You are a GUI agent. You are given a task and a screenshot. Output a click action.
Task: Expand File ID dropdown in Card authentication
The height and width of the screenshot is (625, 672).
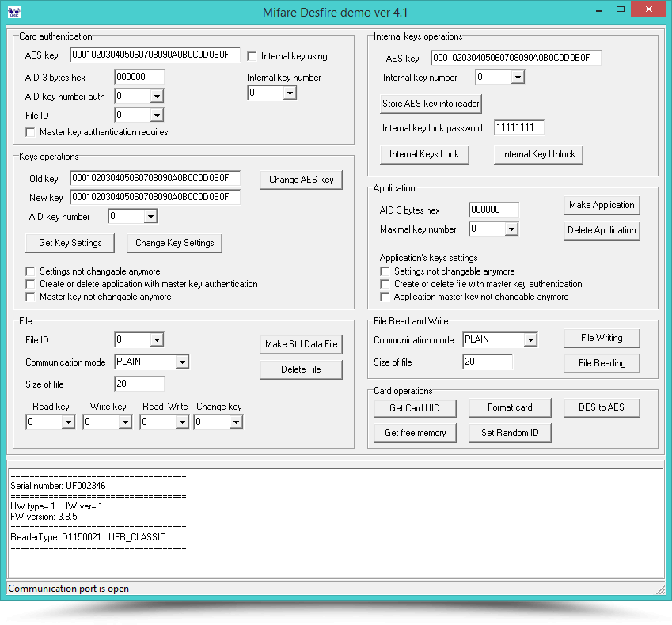(x=157, y=116)
